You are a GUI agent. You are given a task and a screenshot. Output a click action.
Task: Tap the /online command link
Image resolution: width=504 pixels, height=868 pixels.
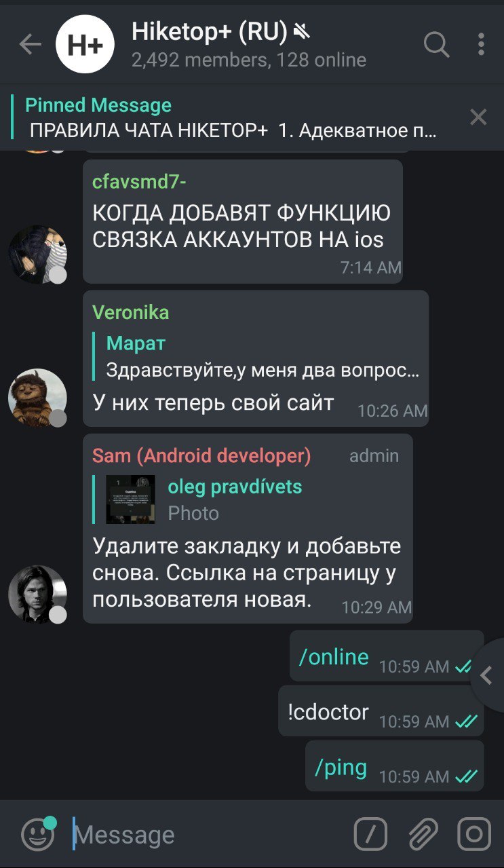(x=334, y=656)
